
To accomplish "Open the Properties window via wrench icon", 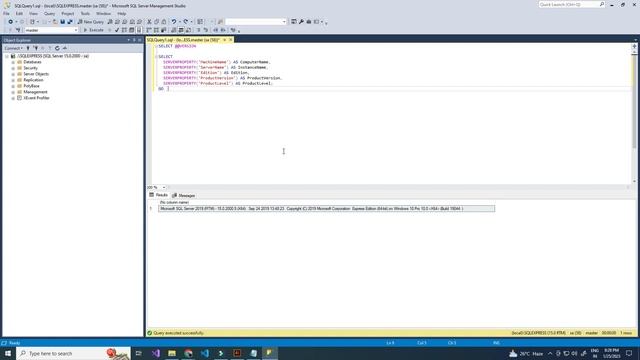I will 301,22.
